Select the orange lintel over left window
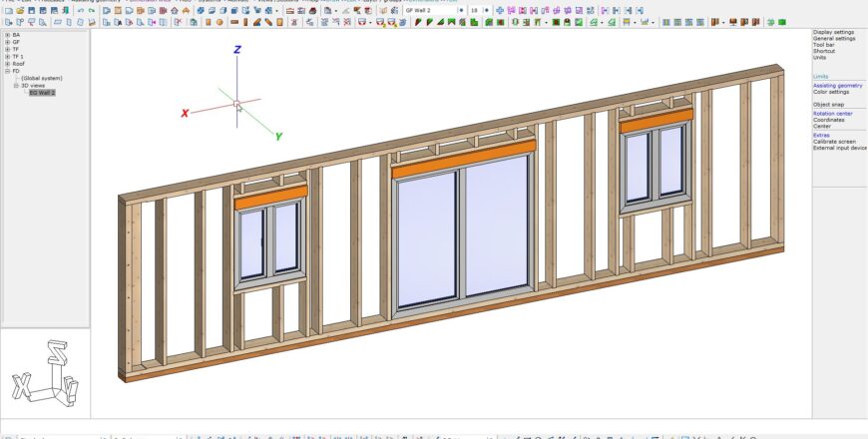Screen dimensions: 868x439 (270, 198)
